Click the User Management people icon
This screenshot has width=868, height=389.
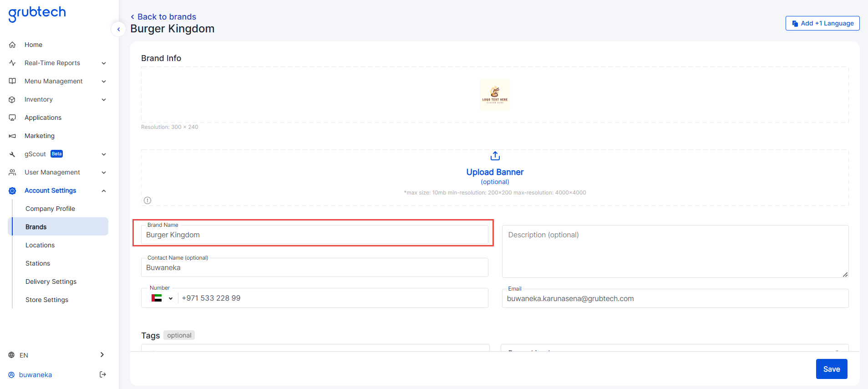(12, 172)
